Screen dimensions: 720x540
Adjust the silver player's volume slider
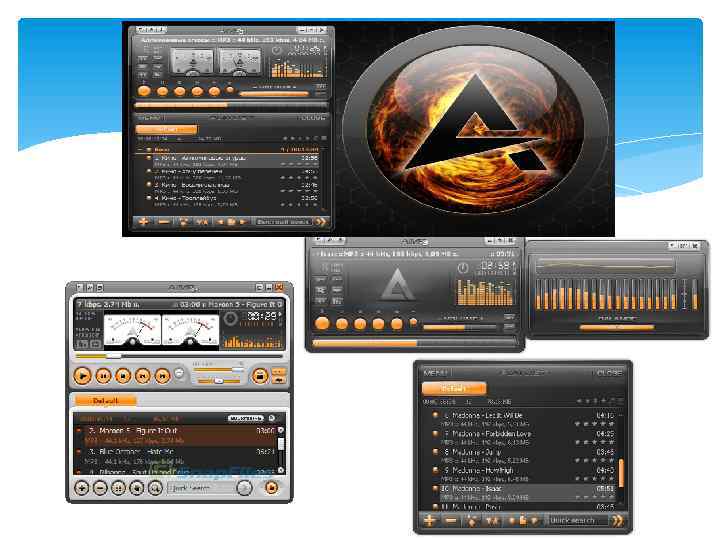coord(219,370)
